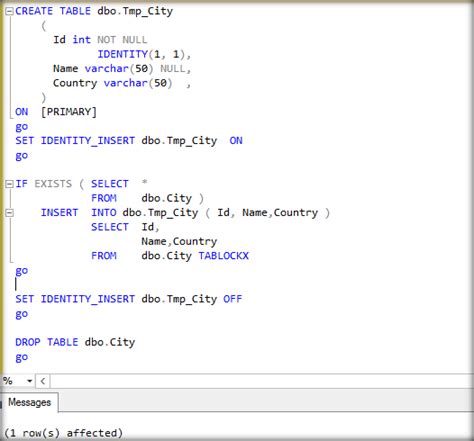The height and width of the screenshot is (441, 474).
Task: Collapse the INSERT INTO statement block
Action: pos(9,213)
